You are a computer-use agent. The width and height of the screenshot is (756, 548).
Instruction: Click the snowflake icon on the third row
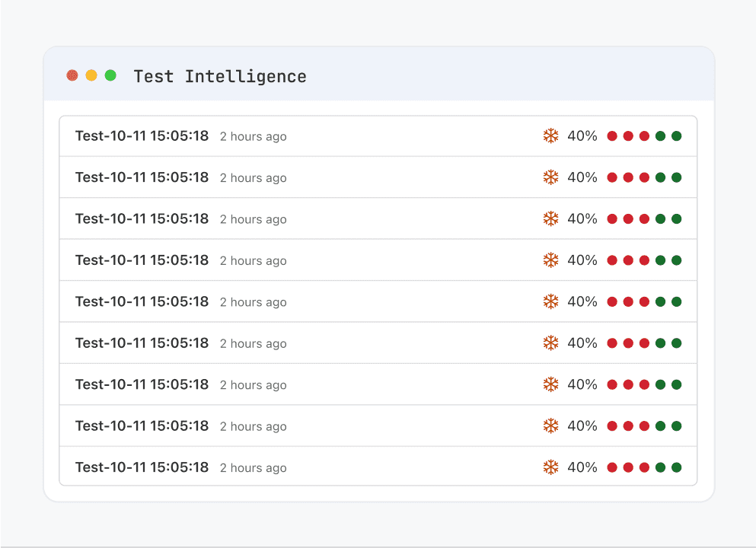(550, 218)
